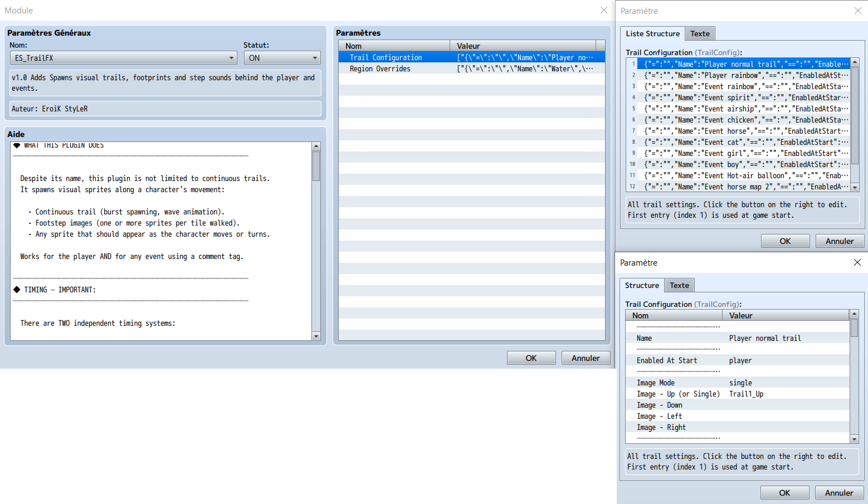868x504 pixels.
Task: Select the Image - Down row
Action: [x=738, y=405]
